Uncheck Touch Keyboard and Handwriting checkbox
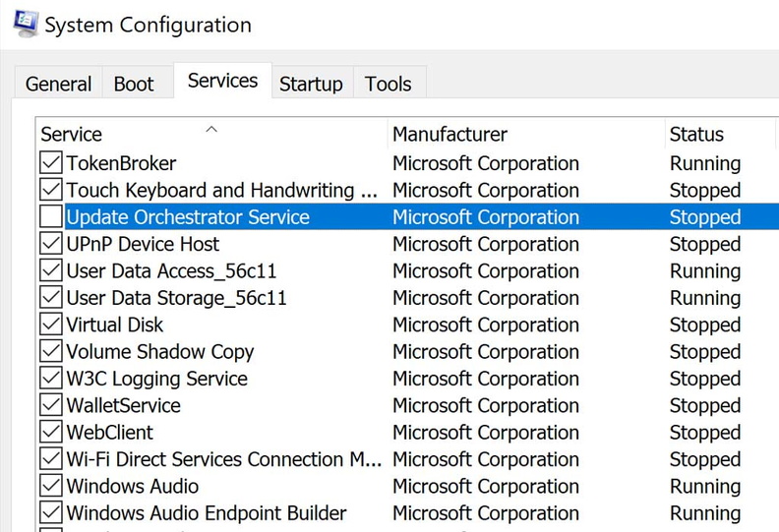Viewport: 779px width, 532px height. coord(51,190)
